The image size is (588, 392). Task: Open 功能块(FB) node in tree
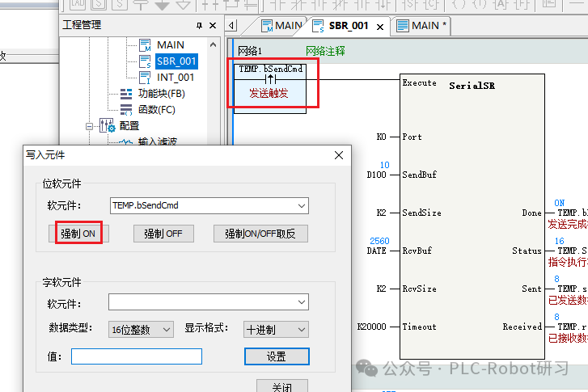161,93
